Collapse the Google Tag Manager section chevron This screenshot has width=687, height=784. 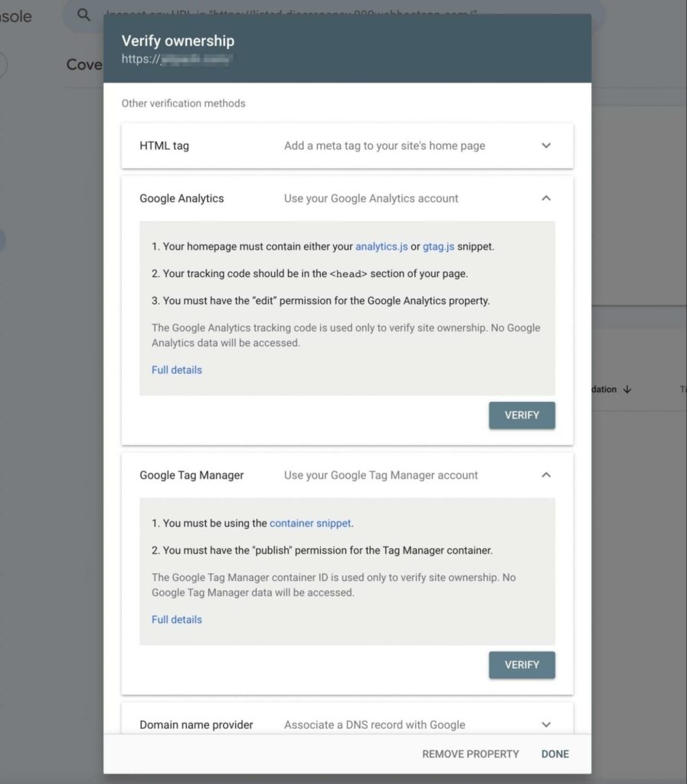pos(546,475)
